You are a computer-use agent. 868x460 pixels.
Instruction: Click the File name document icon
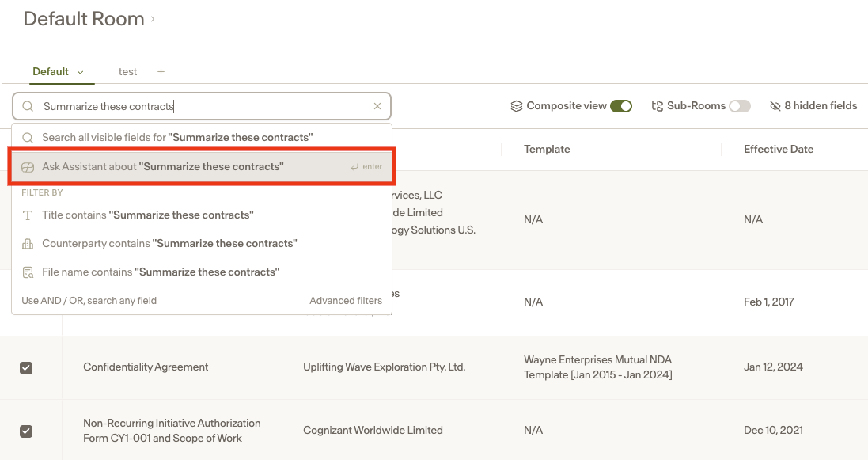(28, 272)
